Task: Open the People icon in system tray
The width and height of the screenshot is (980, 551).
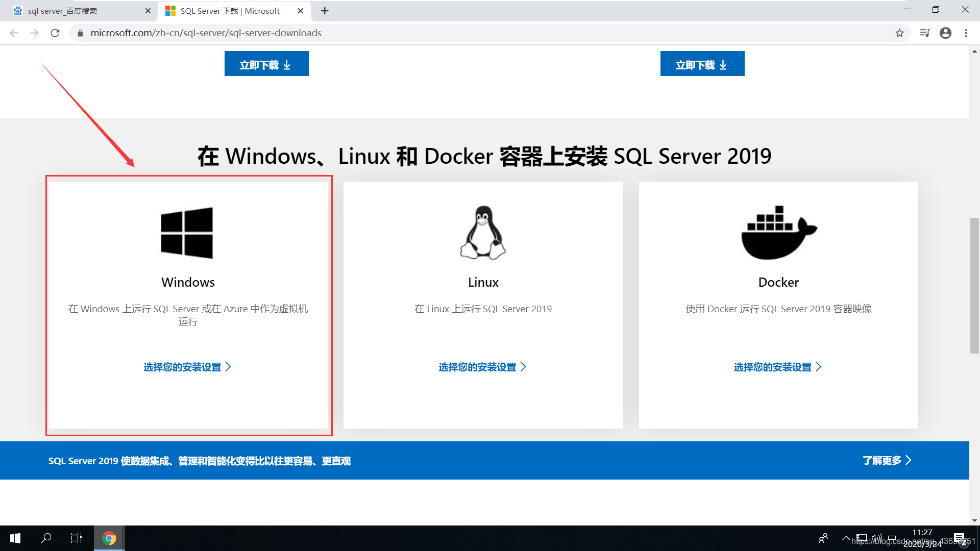Action: (x=823, y=538)
